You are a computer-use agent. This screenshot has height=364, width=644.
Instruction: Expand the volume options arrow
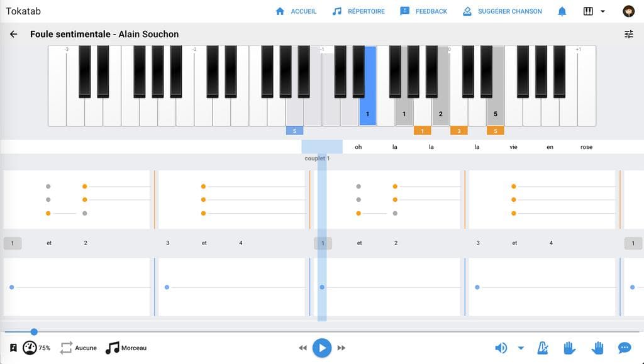click(x=521, y=348)
